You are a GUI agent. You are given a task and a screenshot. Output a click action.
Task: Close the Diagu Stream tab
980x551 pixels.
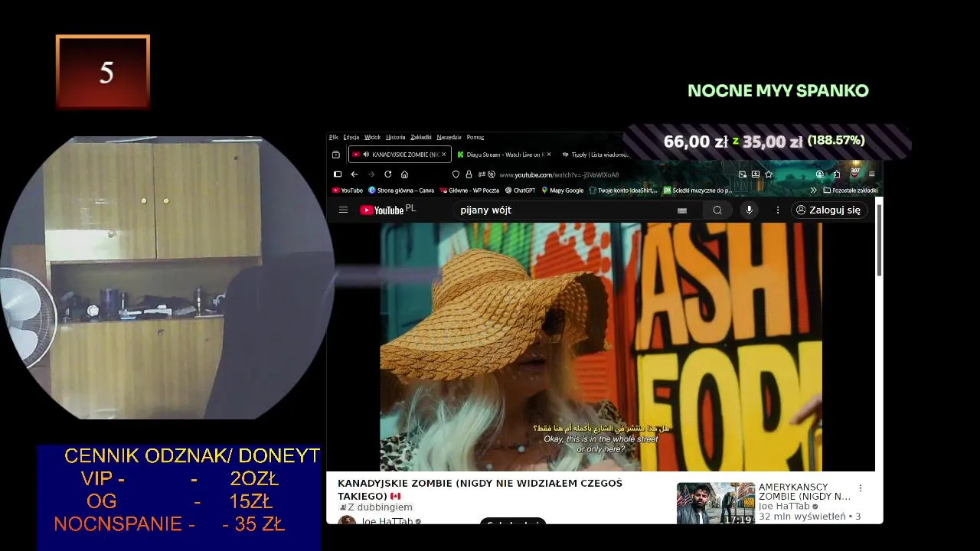tap(548, 155)
